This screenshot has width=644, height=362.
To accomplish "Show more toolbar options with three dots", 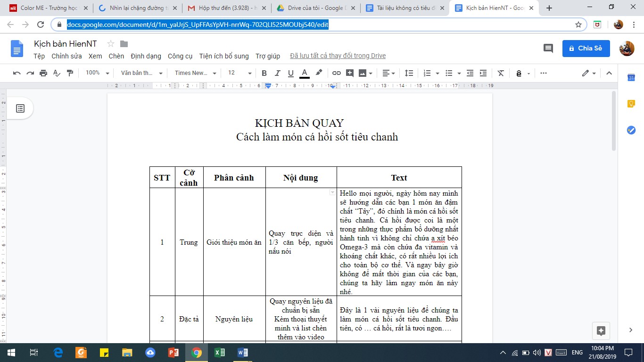I will click(544, 73).
